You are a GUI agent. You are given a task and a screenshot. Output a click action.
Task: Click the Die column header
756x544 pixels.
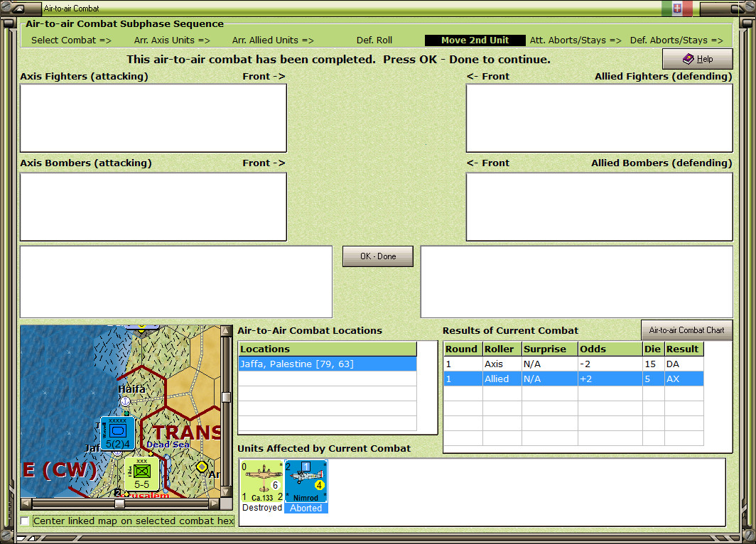653,349
